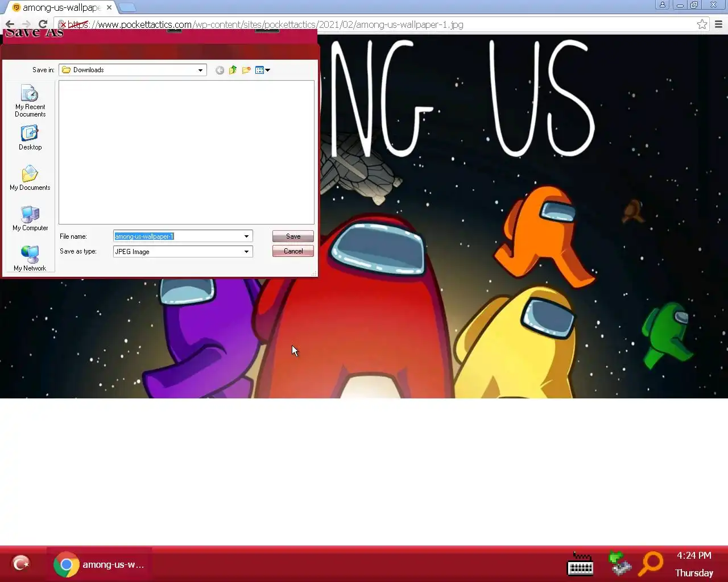Click the Cancel button
The image size is (728, 582).
[293, 251]
